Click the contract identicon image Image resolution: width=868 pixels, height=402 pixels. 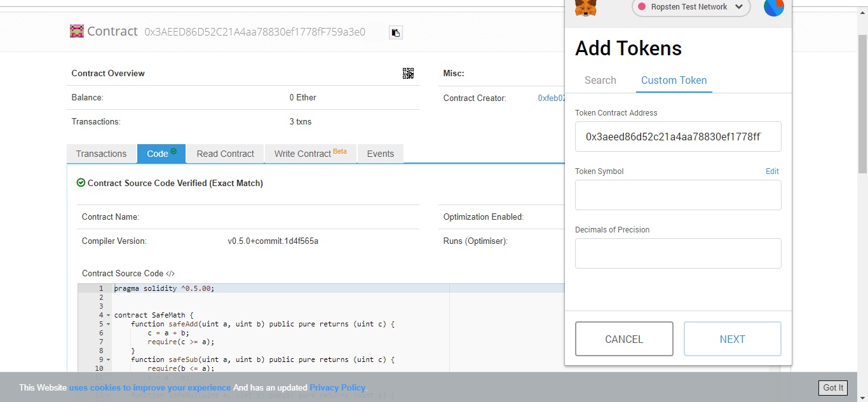tap(77, 31)
